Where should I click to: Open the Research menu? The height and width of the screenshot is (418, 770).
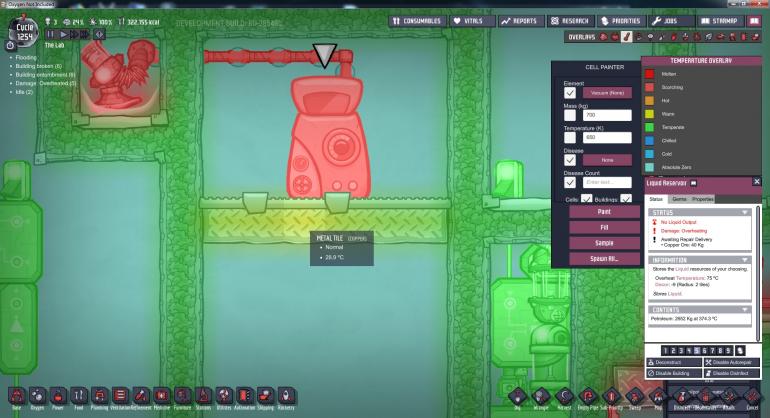click(570, 21)
